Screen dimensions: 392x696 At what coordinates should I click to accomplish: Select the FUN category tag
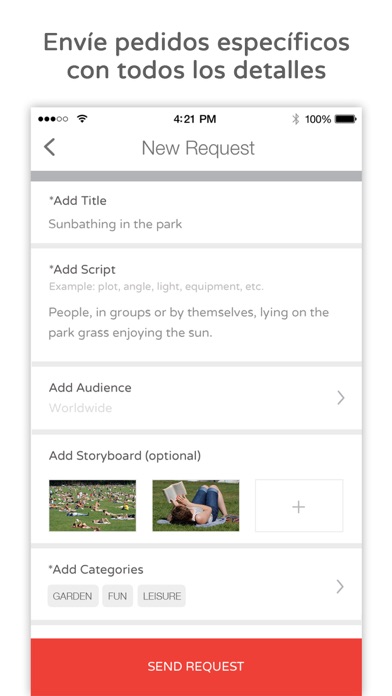coord(118,596)
